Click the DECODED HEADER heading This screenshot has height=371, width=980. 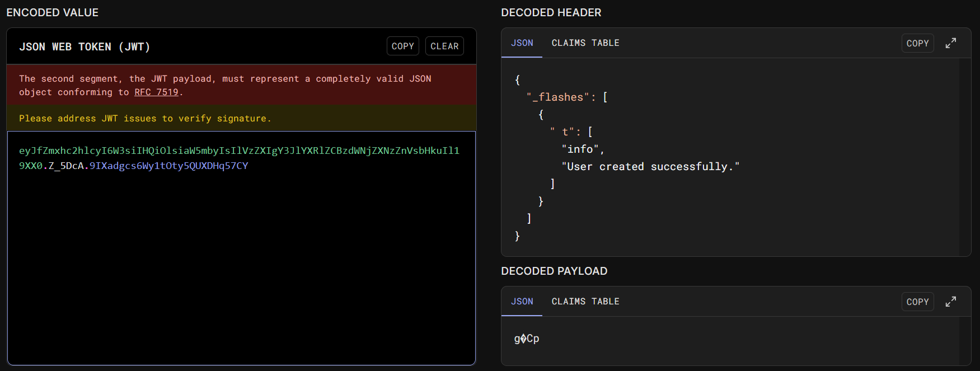pos(551,12)
